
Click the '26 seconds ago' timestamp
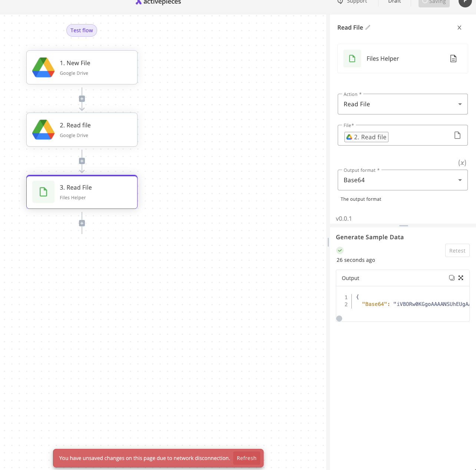356,260
